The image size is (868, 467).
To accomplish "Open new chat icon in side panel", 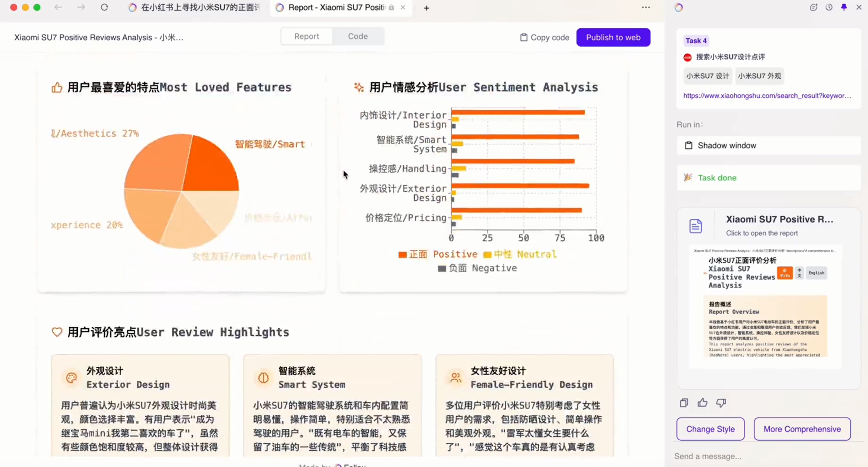I will 813,7.
